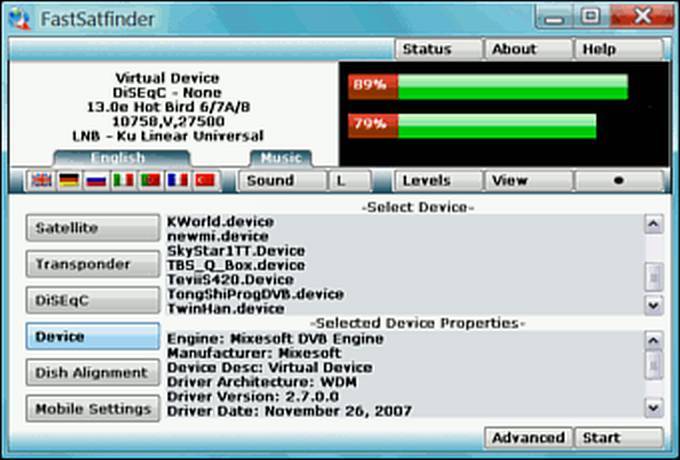Screen dimensions: 680x460
Task: Click the 79% signal quality bar
Action: click(472, 126)
